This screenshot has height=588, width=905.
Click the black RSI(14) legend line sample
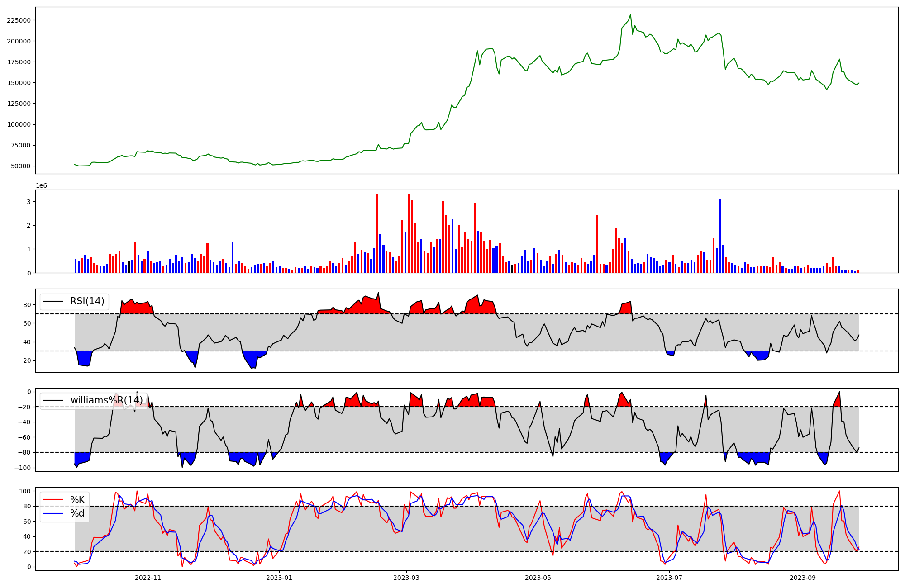coord(52,301)
